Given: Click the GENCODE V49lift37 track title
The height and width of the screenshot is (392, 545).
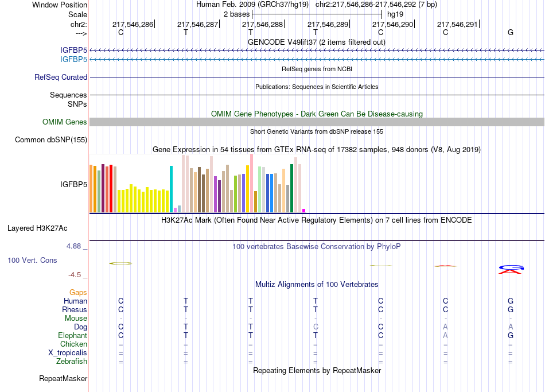Looking at the screenshot, I should tap(316, 42).
